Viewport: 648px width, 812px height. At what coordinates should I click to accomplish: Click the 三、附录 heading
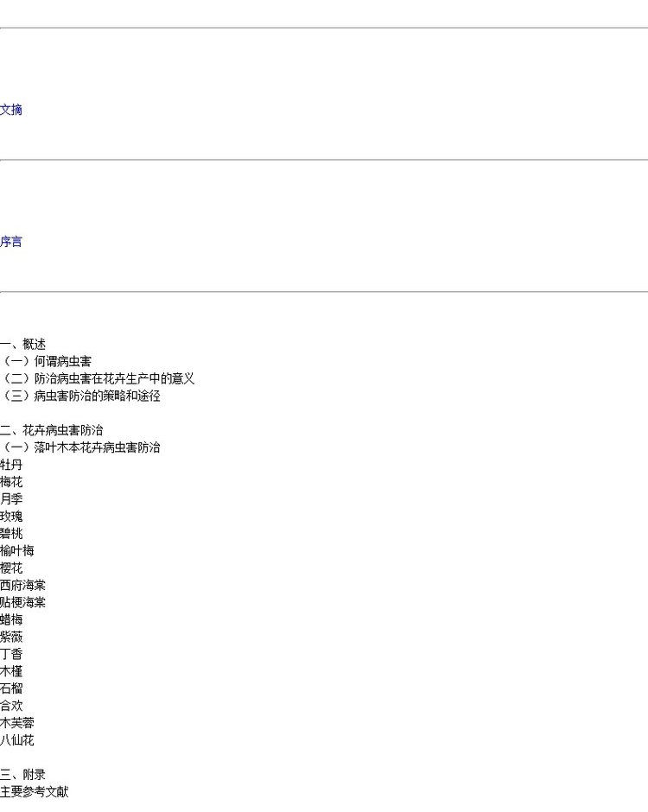tap(22, 775)
